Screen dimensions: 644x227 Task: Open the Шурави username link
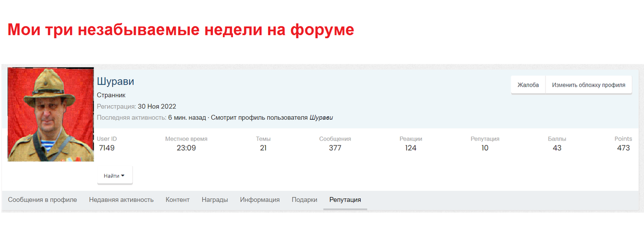coord(115,82)
